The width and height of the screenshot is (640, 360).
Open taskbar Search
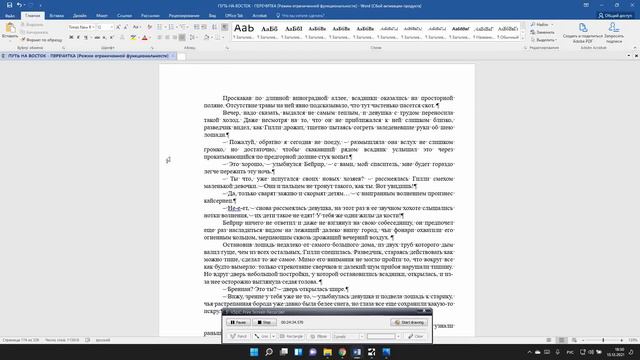pos(269,352)
